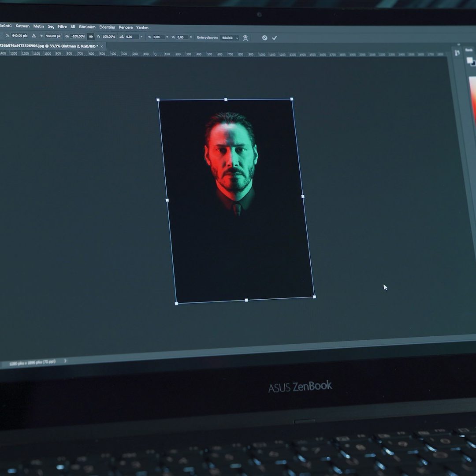The image size is (476, 476).
Task: Open the History panel icon on right dock
Action: (457, 53)
